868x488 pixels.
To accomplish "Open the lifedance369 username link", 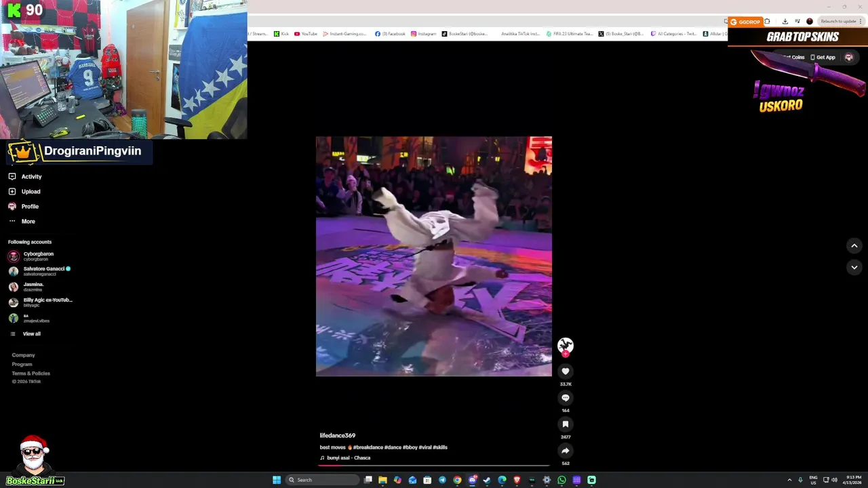I will point(338,435).
